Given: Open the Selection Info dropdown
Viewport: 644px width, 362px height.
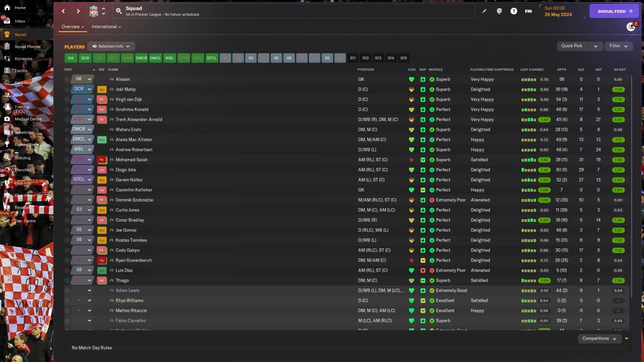Looking at the screenshot, I should [x=111, y=46].
